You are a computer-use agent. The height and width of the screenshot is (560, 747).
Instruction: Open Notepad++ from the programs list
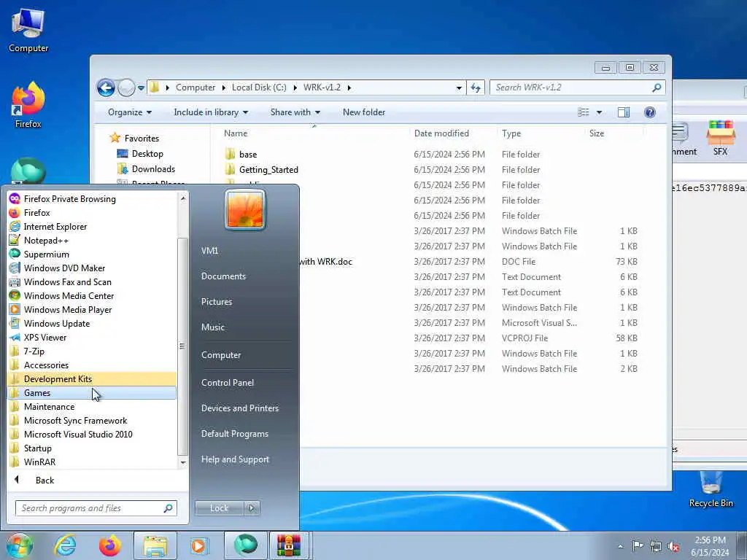coord(46,241)
